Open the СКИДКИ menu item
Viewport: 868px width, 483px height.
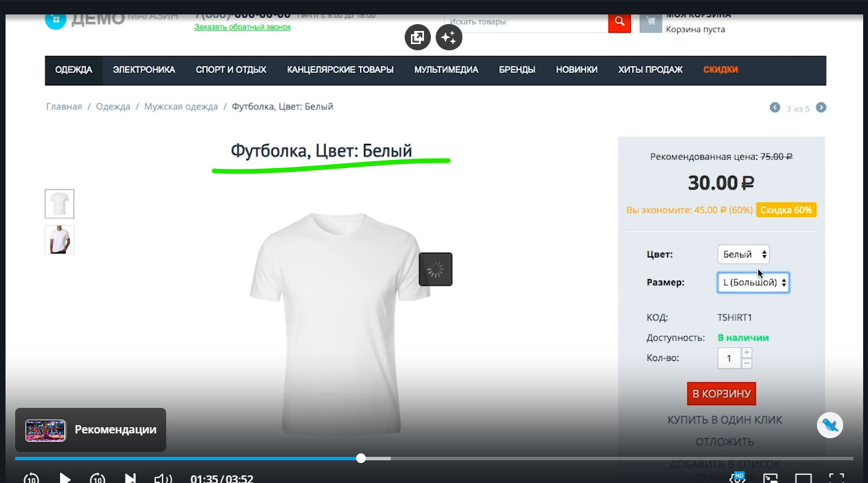720,70
